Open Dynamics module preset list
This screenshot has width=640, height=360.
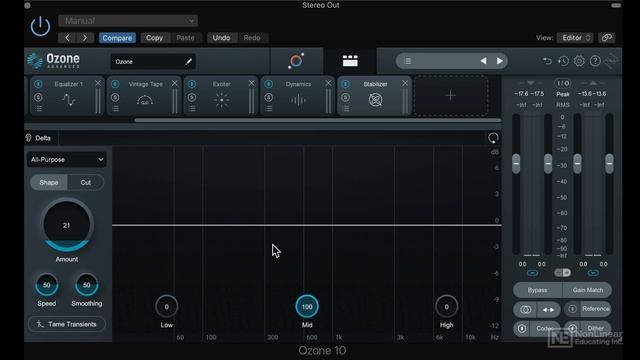click(x=269, y=109)
